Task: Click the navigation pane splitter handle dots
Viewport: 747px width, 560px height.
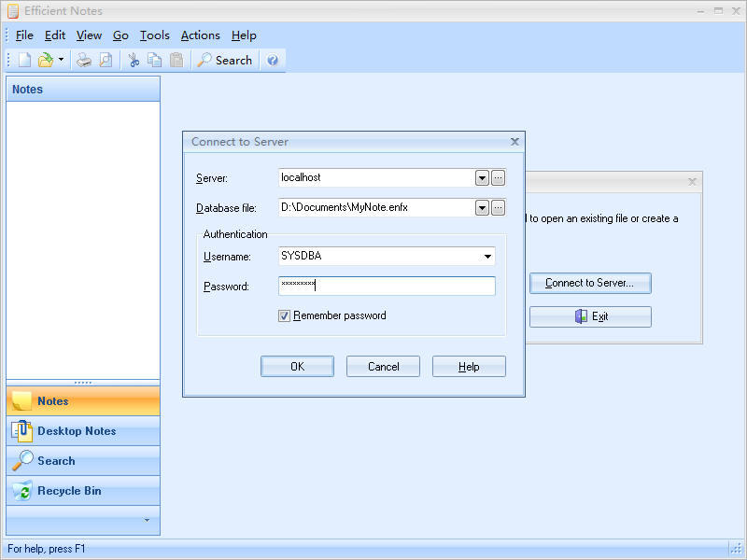Action: click(x=83, y=383)
